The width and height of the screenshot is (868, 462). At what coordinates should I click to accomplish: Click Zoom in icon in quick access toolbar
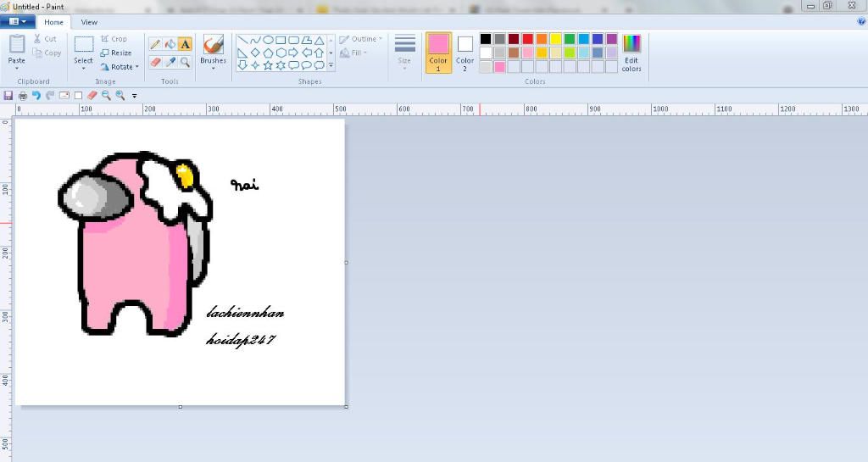(120, 96)
